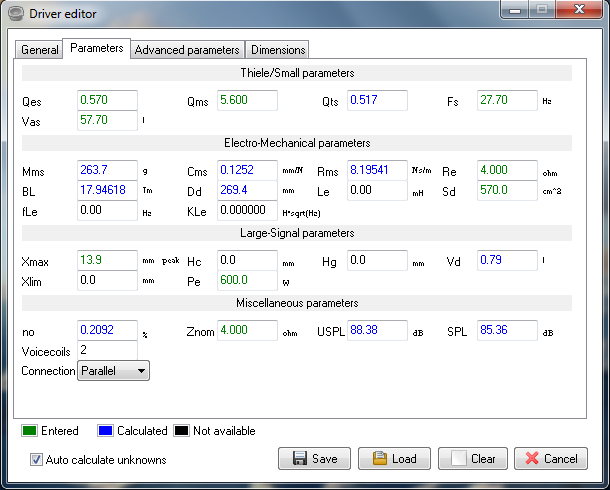
Task: Toggle Auto calculate unknowns checkbox
Action: (x=36, y=460)
